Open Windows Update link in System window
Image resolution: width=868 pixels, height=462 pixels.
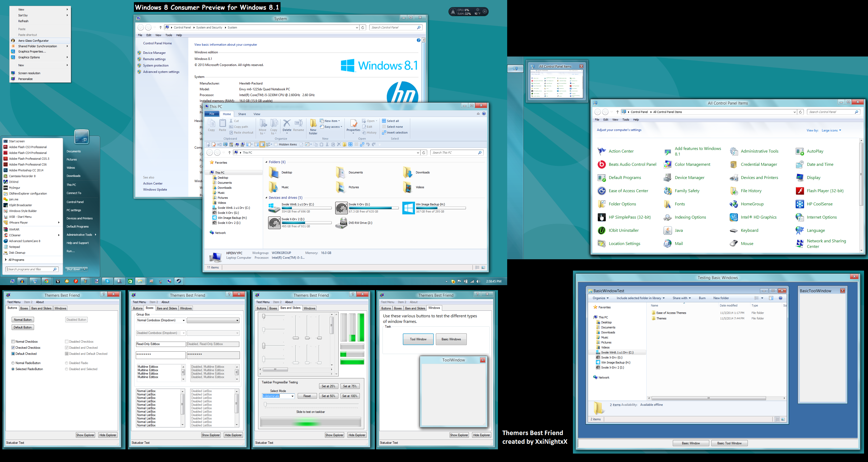pyautogui.click(x=155, y=190)
